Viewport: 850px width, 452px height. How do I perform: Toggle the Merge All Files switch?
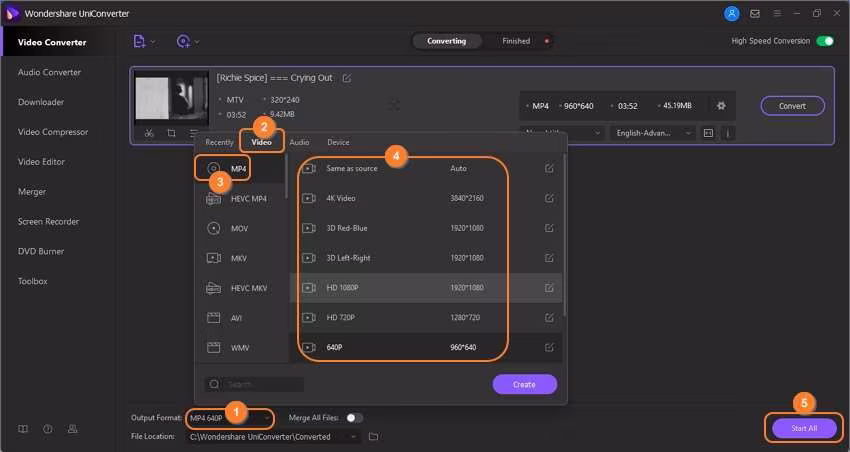point(354,418)
